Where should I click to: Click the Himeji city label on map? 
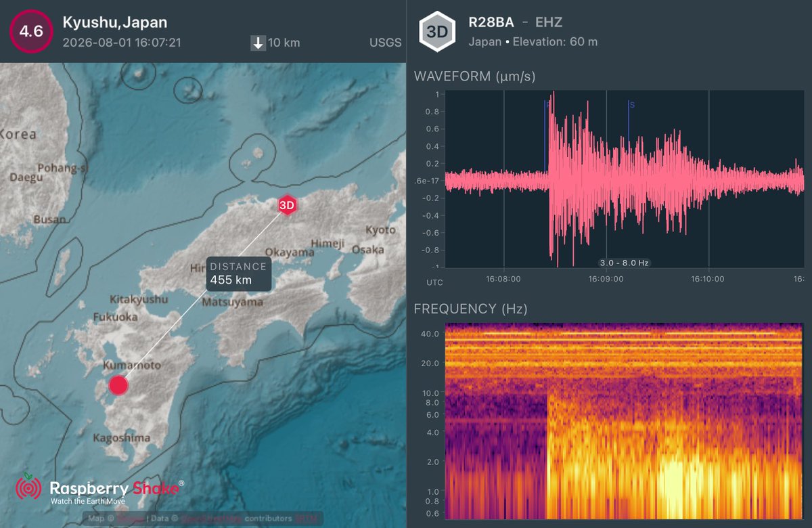[327, 244]
